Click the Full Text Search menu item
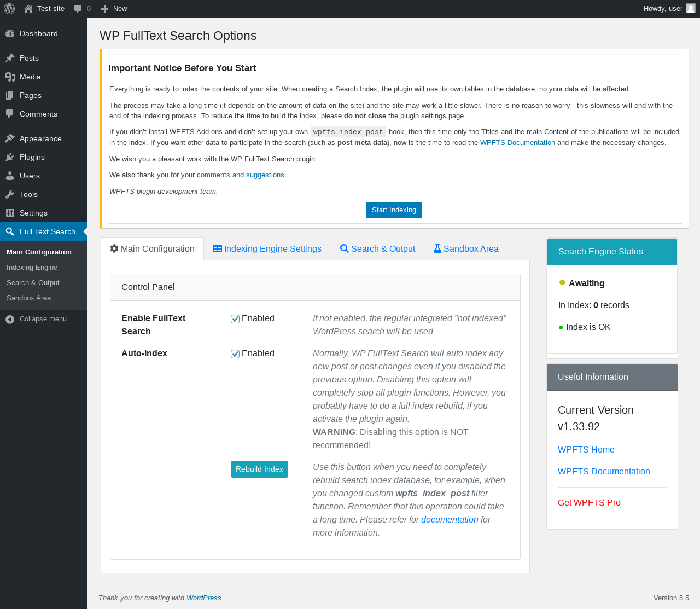 [44, 231]
